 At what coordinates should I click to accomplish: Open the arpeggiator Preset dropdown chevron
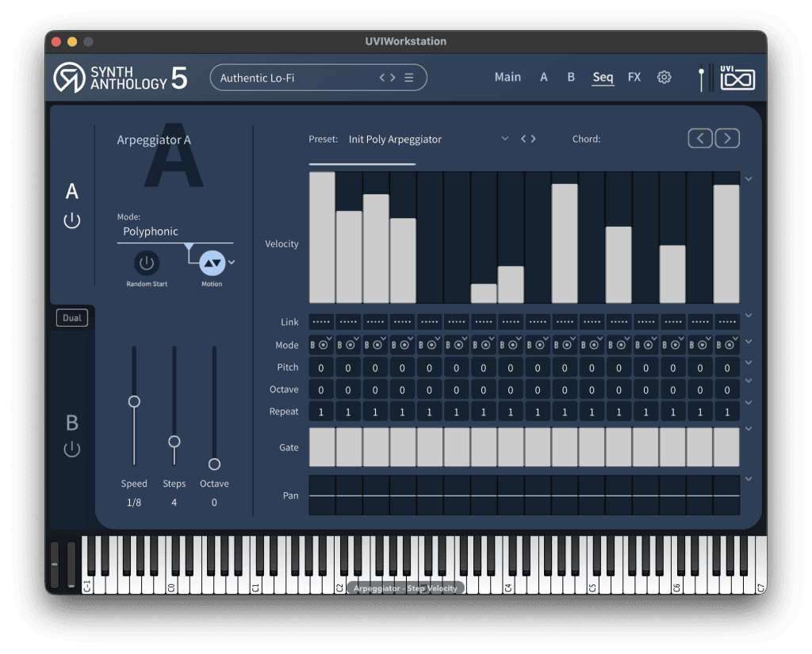click(505, 138)
